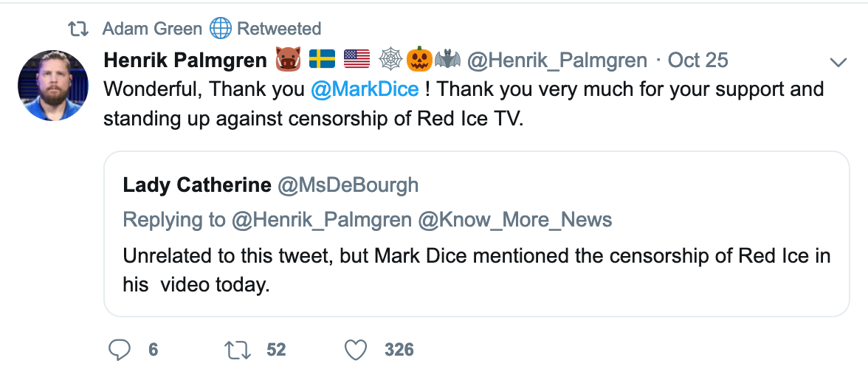Viewport: 868px width, 366px height.
Task: Open Henrik Palmgren's profile picture
Action: tap(52, 86)
